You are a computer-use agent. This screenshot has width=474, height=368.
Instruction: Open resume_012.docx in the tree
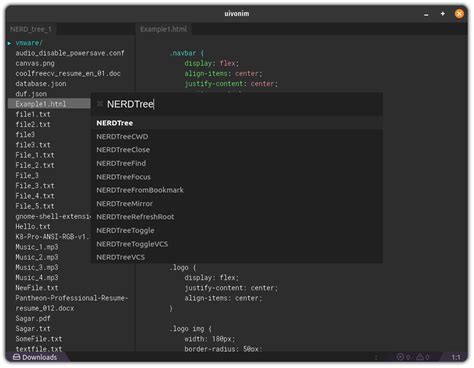click(x=45, y=308)
